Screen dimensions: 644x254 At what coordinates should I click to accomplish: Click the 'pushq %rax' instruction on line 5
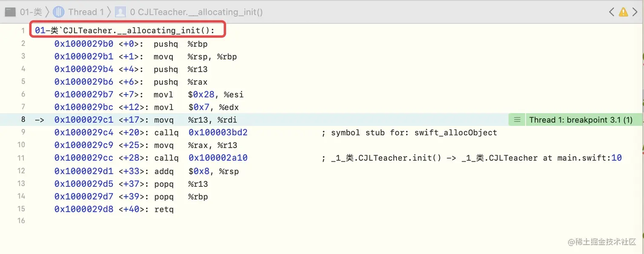[181, 82]
